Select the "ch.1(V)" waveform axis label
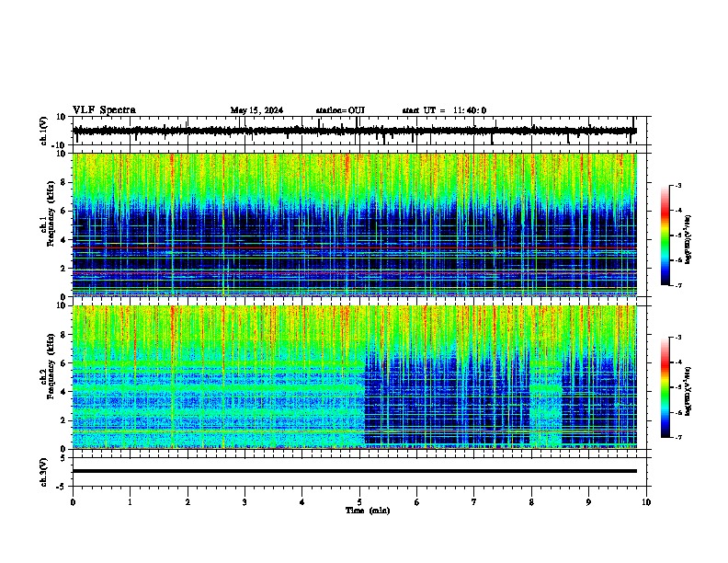 click(44, 131)
